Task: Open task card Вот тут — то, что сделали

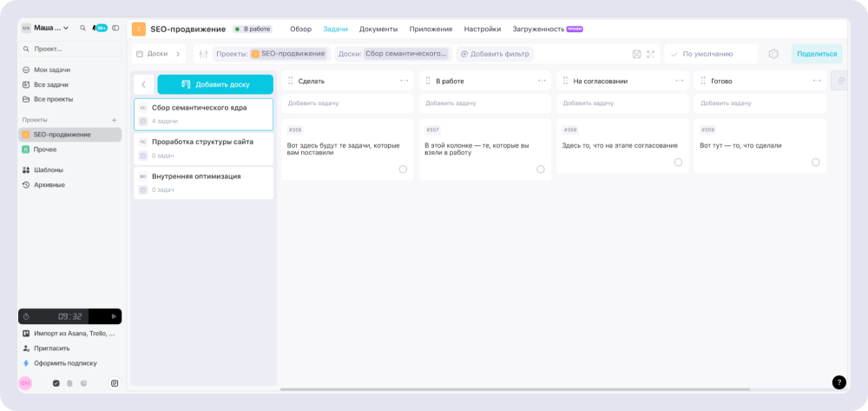Action: point(760,146)
